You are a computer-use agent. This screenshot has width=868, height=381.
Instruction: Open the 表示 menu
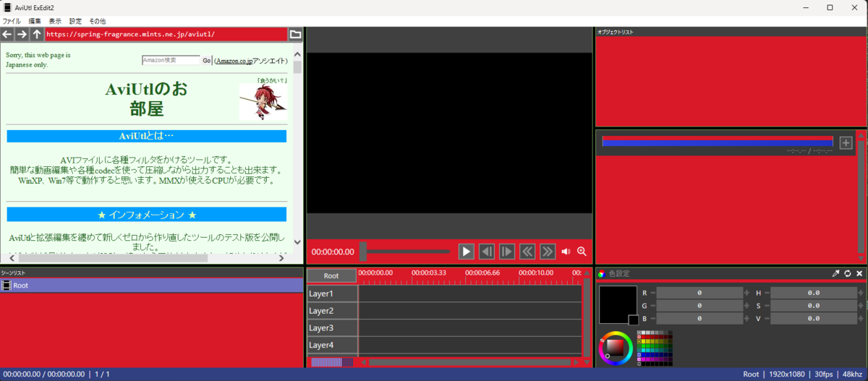click(55, 21)
